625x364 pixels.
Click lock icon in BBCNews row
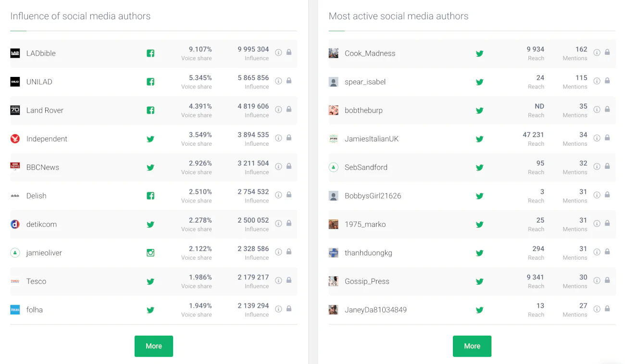(289, 166)
